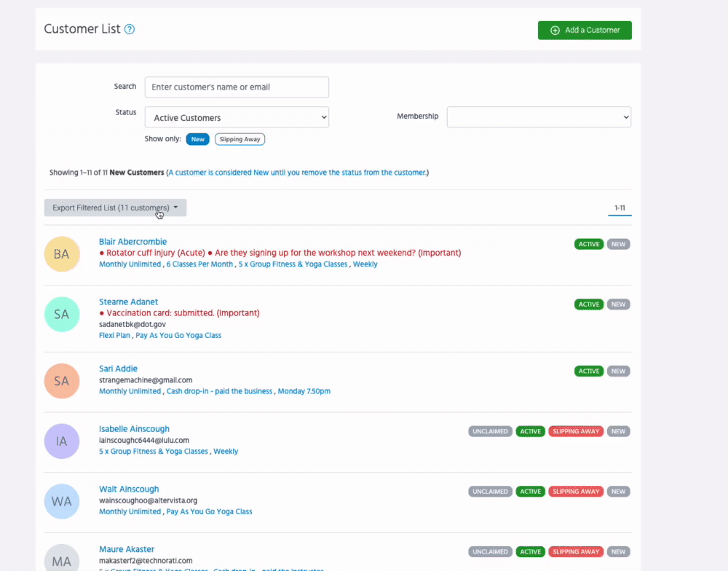Toggle the New filter pill
Image resolution: width=728 pixels, height=571 pixels.
(197, 139)
